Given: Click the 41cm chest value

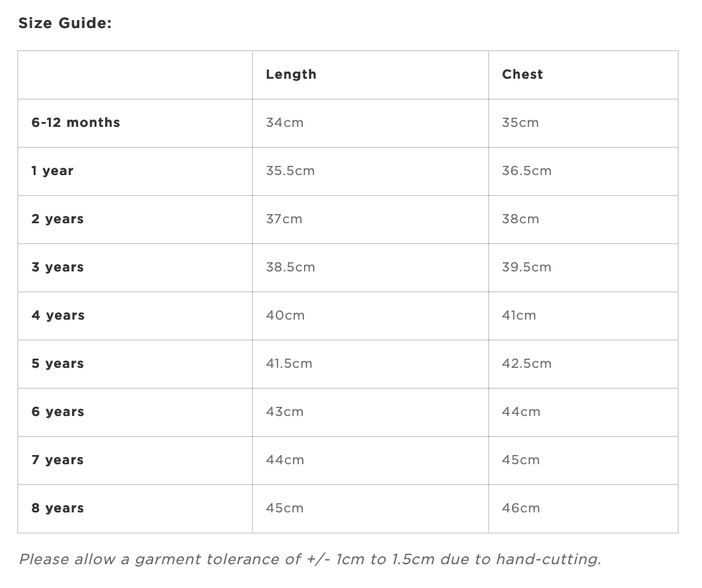Looking at the screenshot, I should tap(518, 315).
